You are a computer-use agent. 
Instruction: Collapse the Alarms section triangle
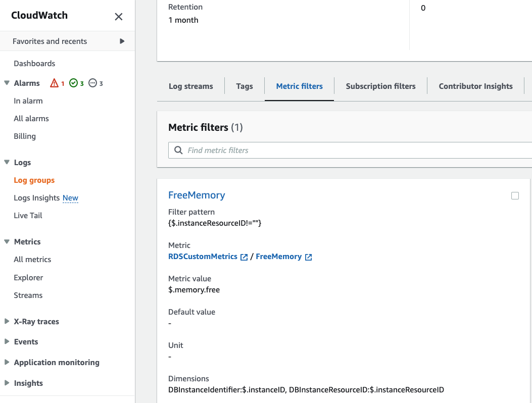point(7,83)
